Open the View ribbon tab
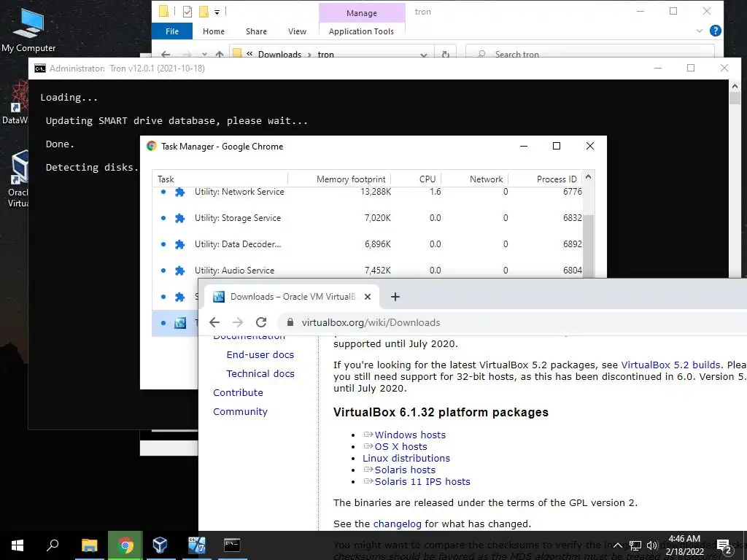This screenshot has width=747, height=560. (x=298, y=31)
